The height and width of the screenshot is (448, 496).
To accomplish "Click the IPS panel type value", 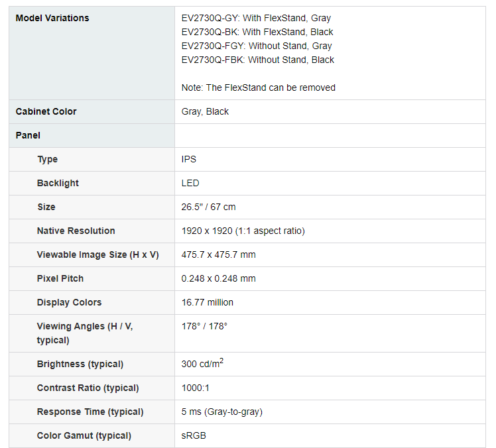I will coord(188,159).
